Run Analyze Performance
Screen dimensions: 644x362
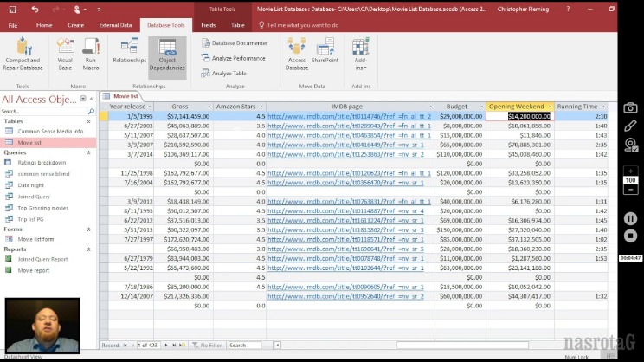pos(234,58)
